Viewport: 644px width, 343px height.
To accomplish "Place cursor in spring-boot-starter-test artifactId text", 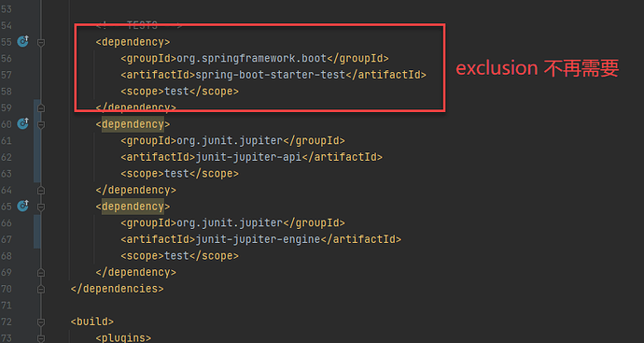I will 270,75.
